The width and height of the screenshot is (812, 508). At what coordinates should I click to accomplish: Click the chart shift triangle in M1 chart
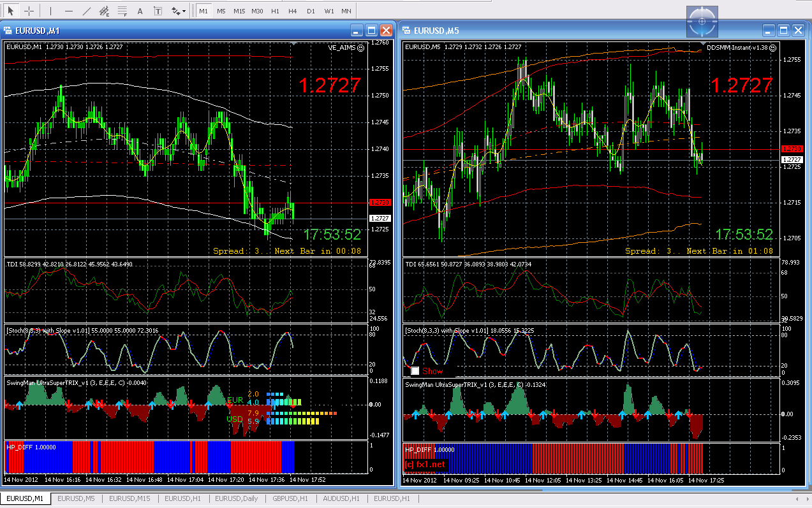pyautogui.click(x=293, y=44)
